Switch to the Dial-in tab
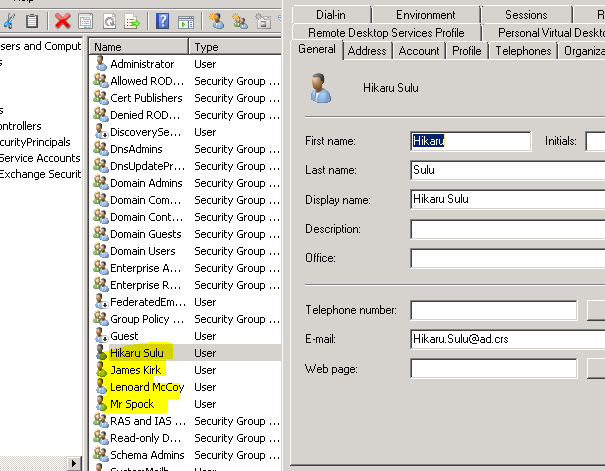Image resolution: width=605 pixels, height=471 pixels. click(x=331, y=15)
